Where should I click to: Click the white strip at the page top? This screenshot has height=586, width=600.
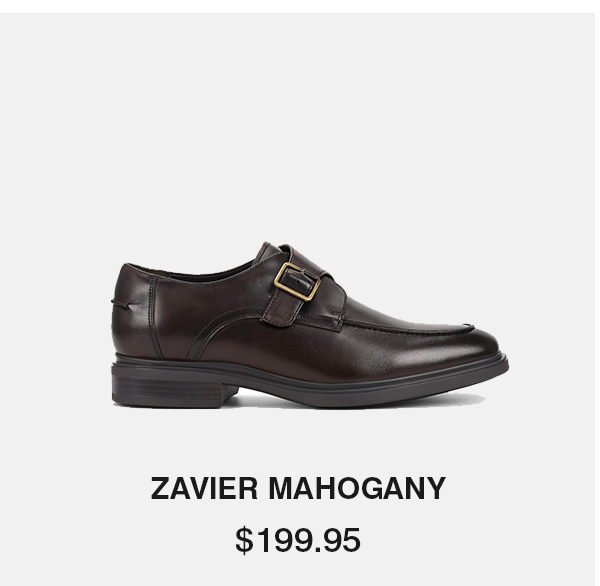(300, 6)
